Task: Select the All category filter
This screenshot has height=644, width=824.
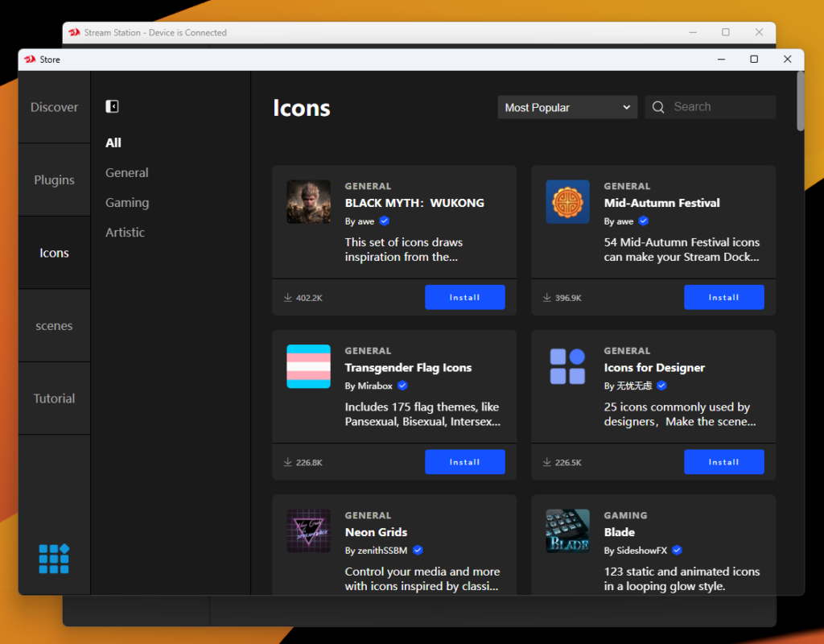Action: click(113, 142)
